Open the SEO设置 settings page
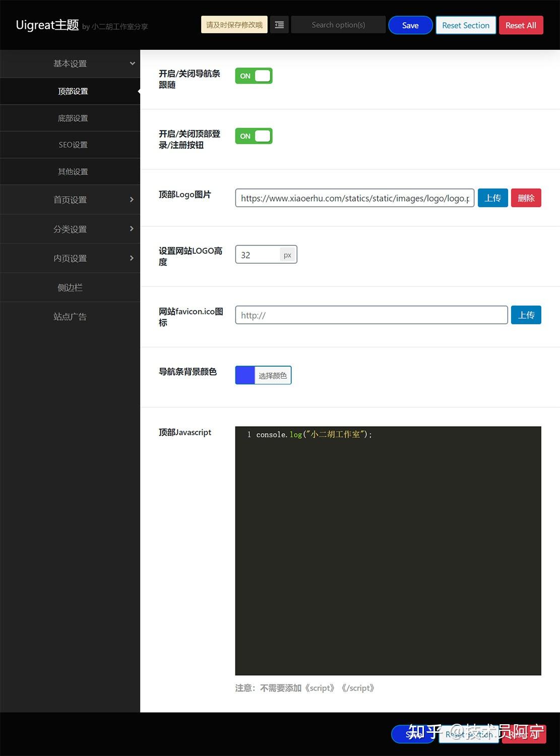Screen dimensions: 560x756 pyautogui.click(x=72, y=145)
